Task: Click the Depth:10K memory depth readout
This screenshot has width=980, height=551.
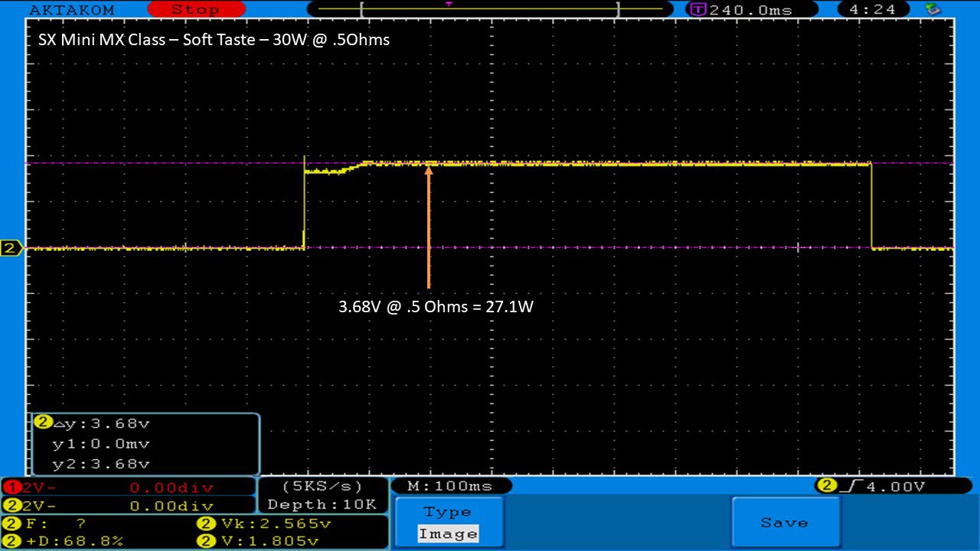Action: pyautogui.click(x=322, y=504)
